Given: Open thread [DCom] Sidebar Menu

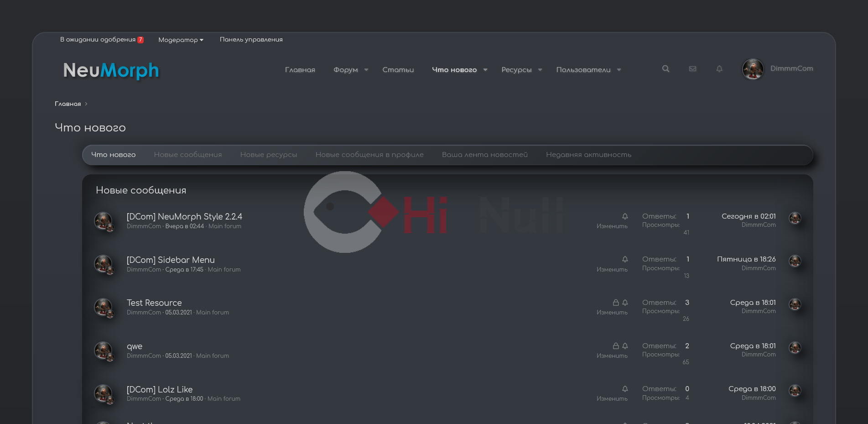Looking at the screenshot, I should (x=171, y=260).
